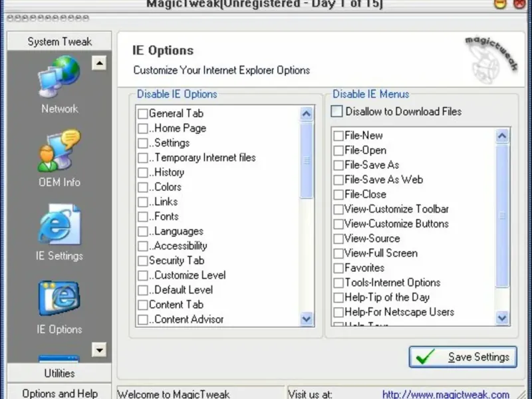Click IE Menus list scrollbar thumb
532x399 pixels.
502,215
